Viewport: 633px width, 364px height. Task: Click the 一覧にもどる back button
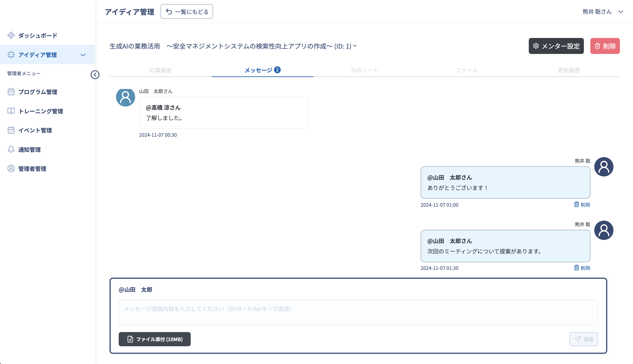pyautogui.click(x=187, y=12)
